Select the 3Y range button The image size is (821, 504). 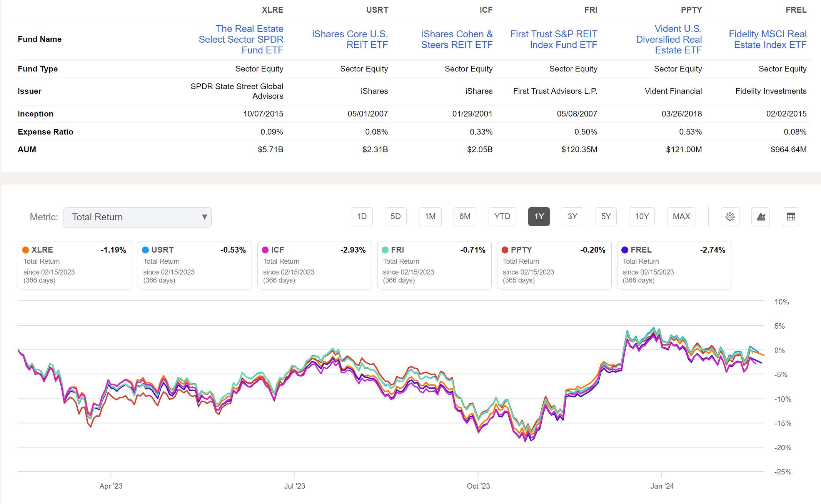[x=572, y=216]
